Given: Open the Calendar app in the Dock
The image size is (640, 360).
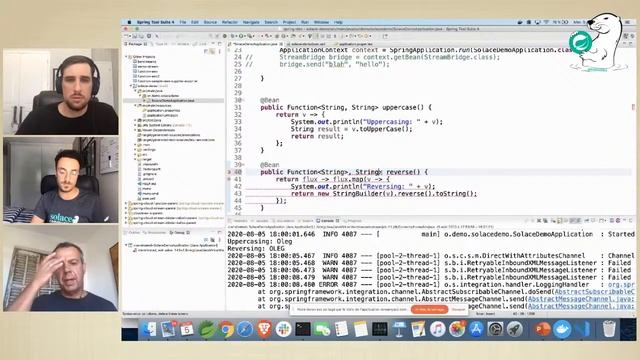Looking at the screenshot, I should 187,329.
